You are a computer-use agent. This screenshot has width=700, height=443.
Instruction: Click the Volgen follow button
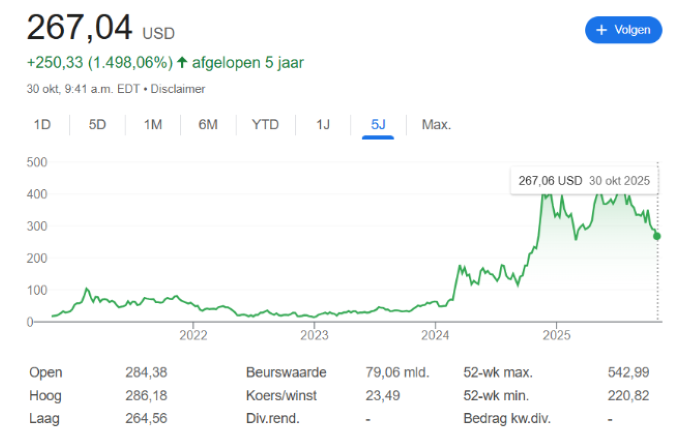(x=624, y=30)
